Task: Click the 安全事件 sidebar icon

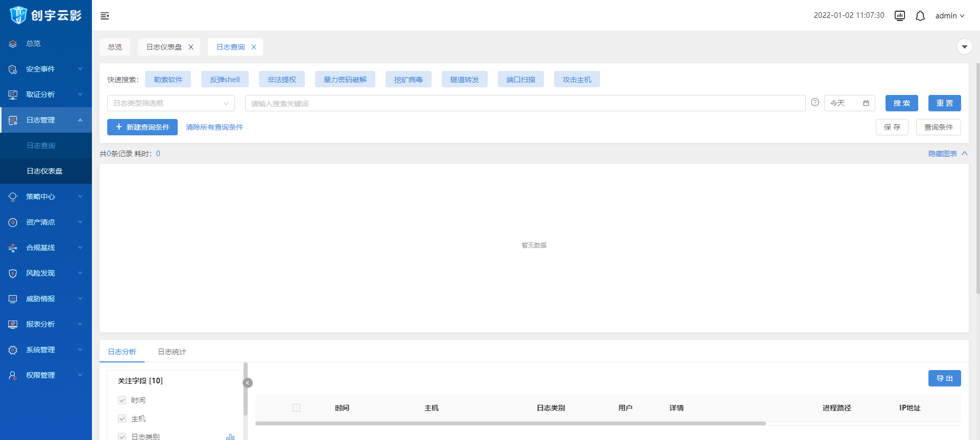Action: 13,69
